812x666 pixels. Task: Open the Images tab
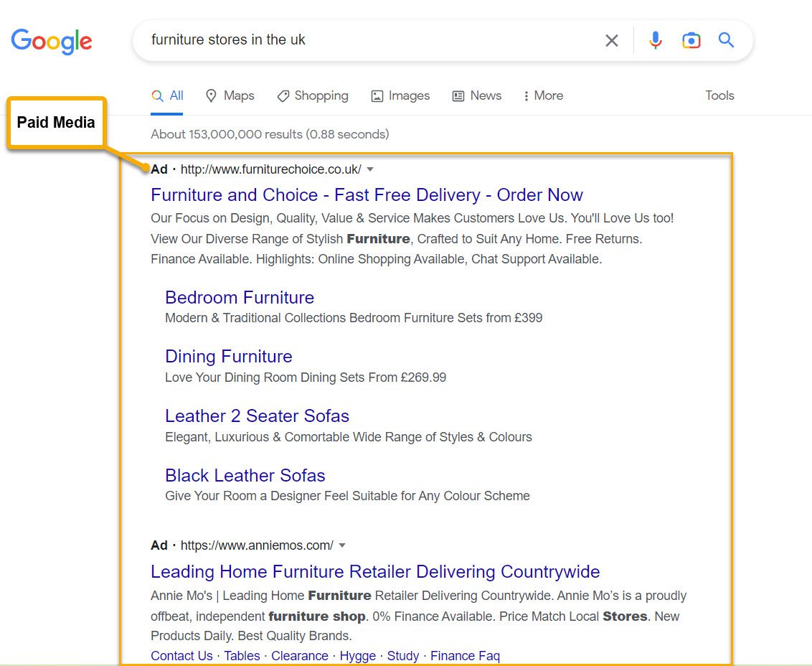(400, 96)
